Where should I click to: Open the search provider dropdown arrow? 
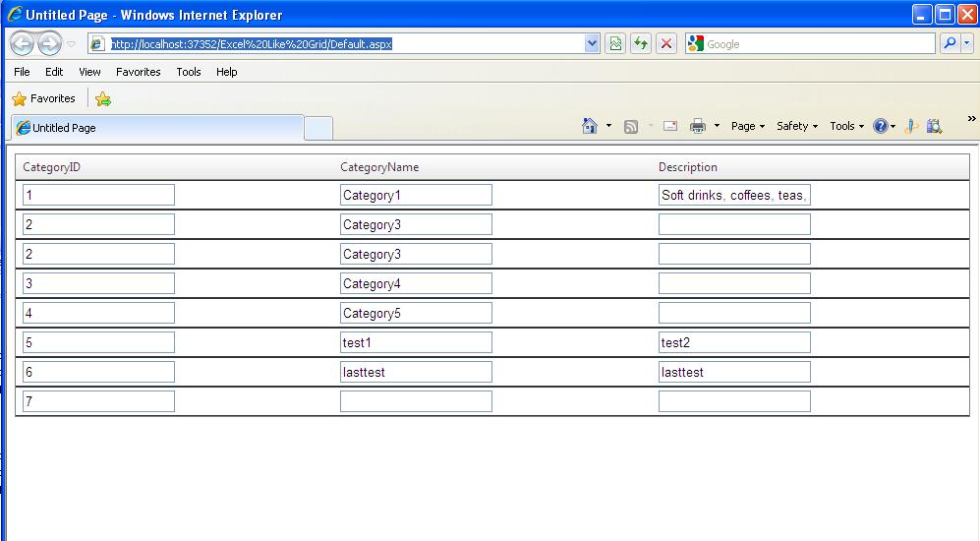coord(967,43)
